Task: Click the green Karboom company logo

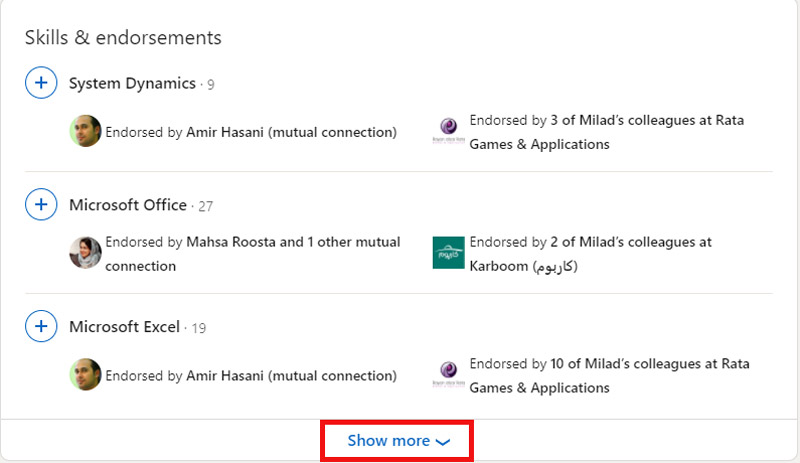Action: [x=448, y=253]
